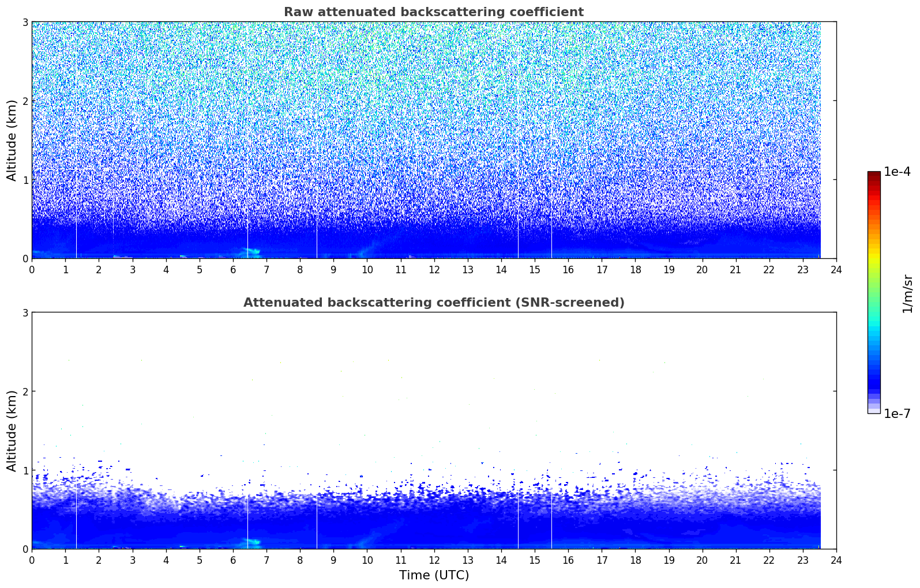This screenshot has height=588, width=920.
Task: Click the 'Raw attenuated backscattering coefficient' title
Action: tap(434, 12)
